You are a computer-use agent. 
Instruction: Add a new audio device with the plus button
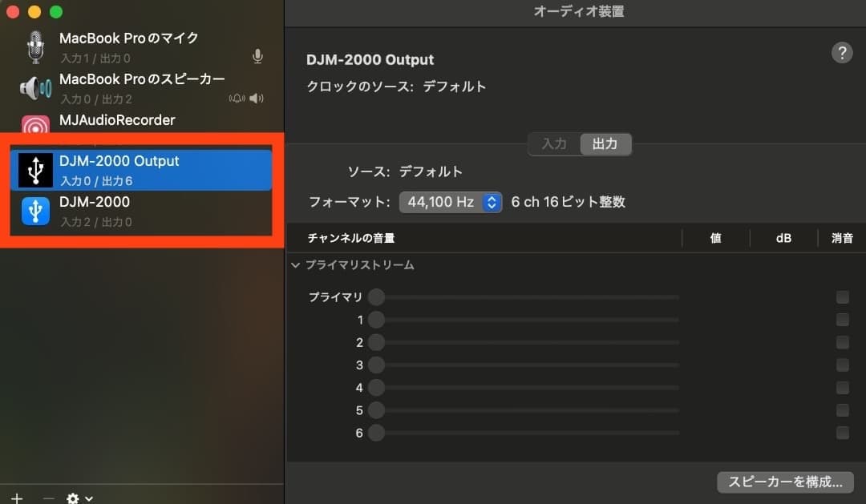[x=16, y=498]
